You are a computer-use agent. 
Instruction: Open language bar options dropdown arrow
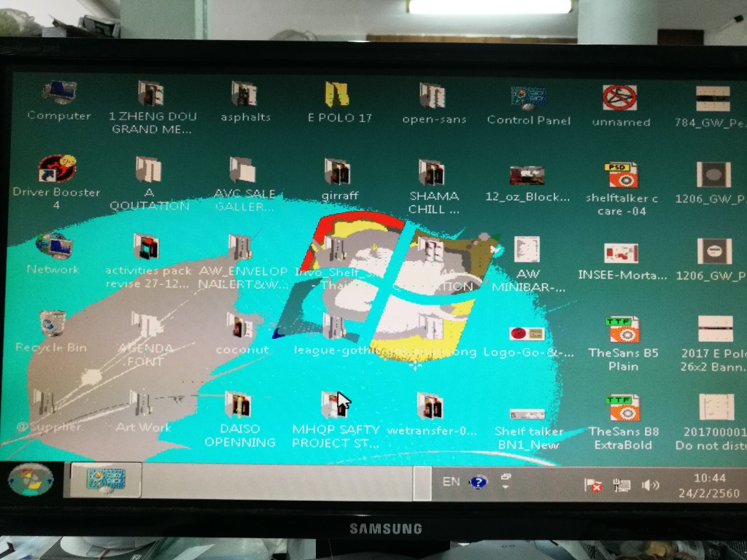506,486
